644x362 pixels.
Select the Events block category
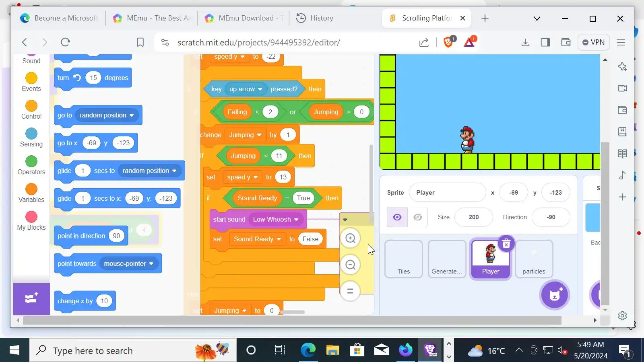click(31, 82)
